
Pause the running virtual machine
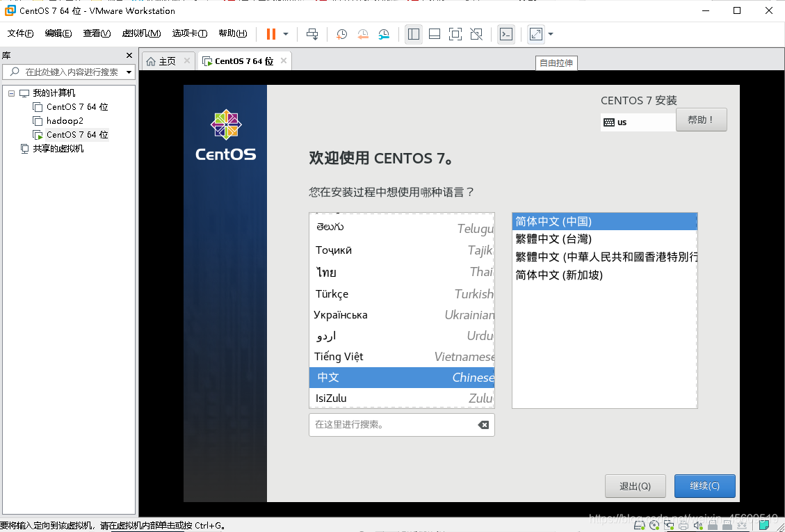(271, 34)
